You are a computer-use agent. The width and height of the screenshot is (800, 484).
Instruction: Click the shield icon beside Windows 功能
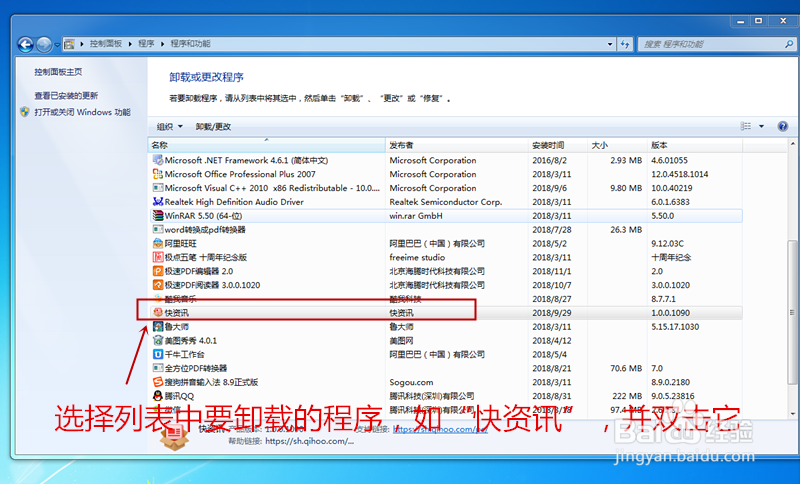coord(24,112)
